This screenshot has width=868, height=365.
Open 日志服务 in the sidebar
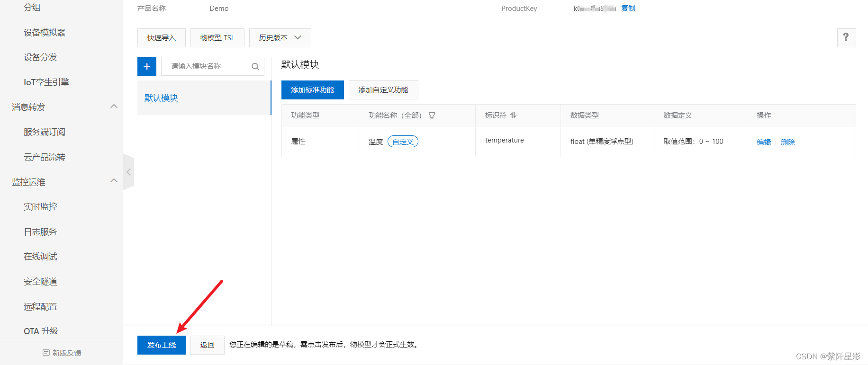point(40,232)
